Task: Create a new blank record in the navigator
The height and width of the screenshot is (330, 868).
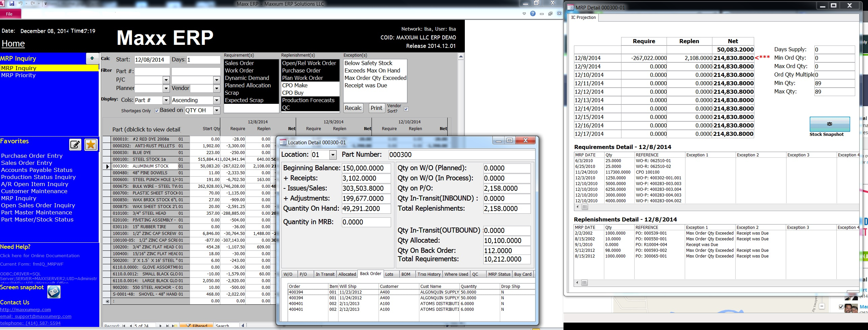Action: (x=174, y=326)
